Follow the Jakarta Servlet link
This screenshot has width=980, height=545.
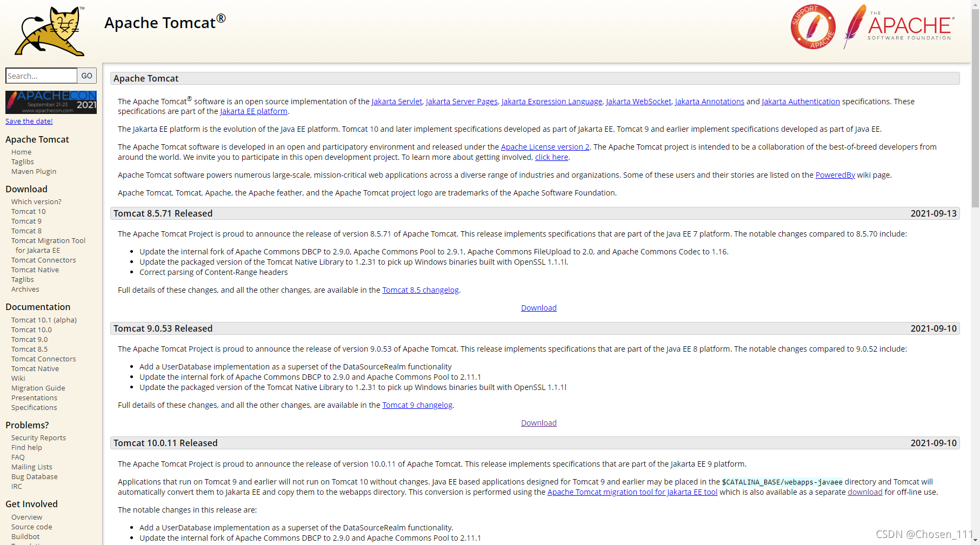coord(397,102)
